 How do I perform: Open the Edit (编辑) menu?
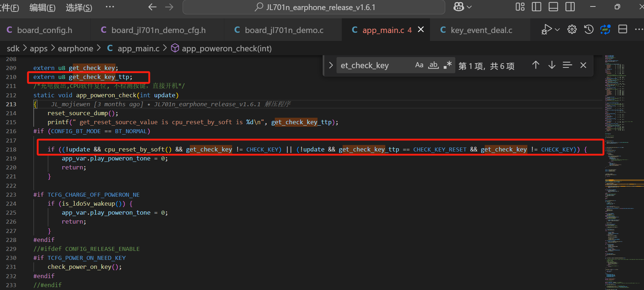42,8
